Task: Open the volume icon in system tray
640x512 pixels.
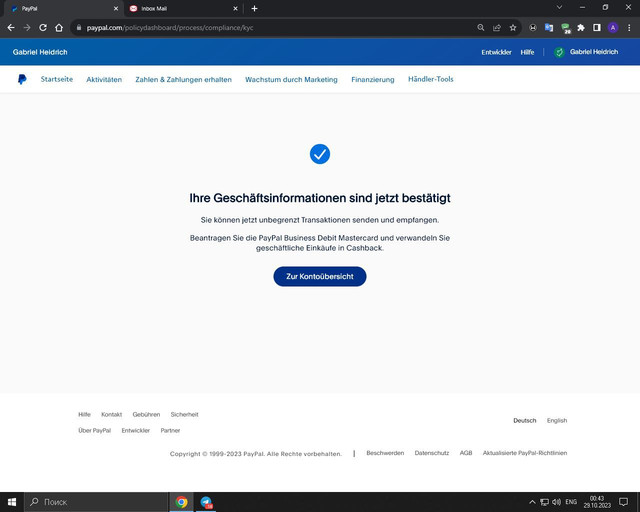Action: coord(556,502)
